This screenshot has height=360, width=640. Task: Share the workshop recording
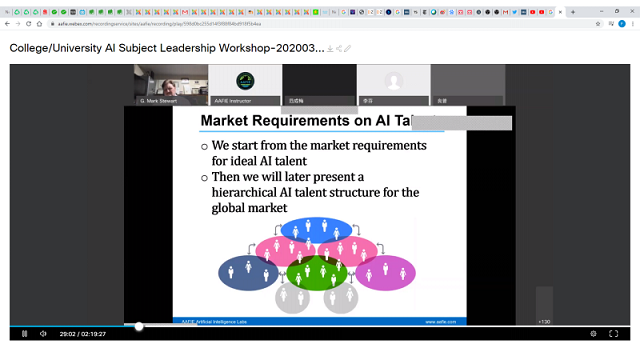click(339, 49)
